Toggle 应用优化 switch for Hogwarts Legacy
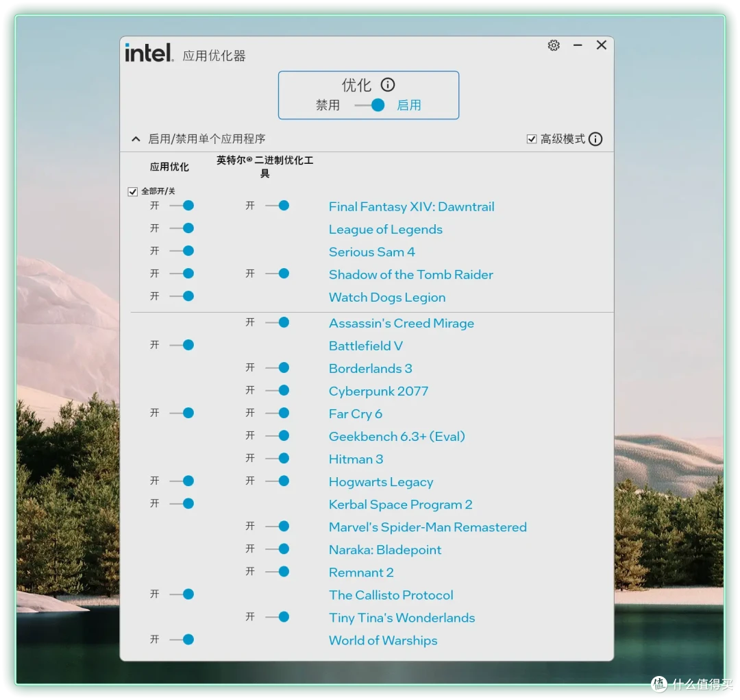740x700 pixels. tap(182, 481)
